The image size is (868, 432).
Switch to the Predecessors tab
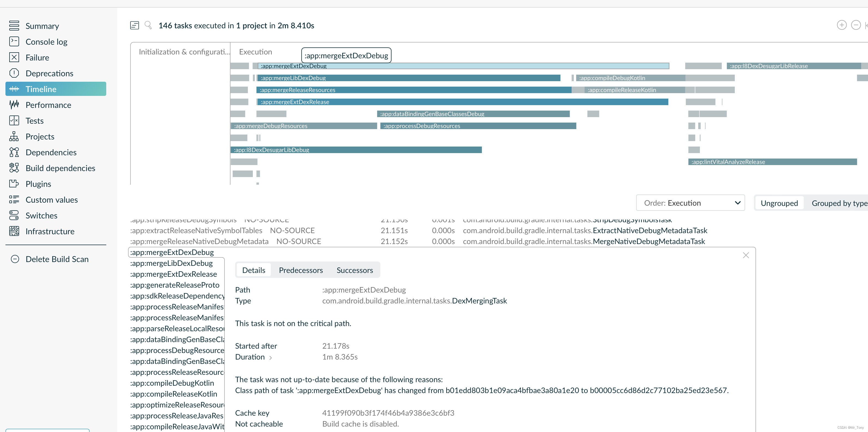tap(301, 270)
